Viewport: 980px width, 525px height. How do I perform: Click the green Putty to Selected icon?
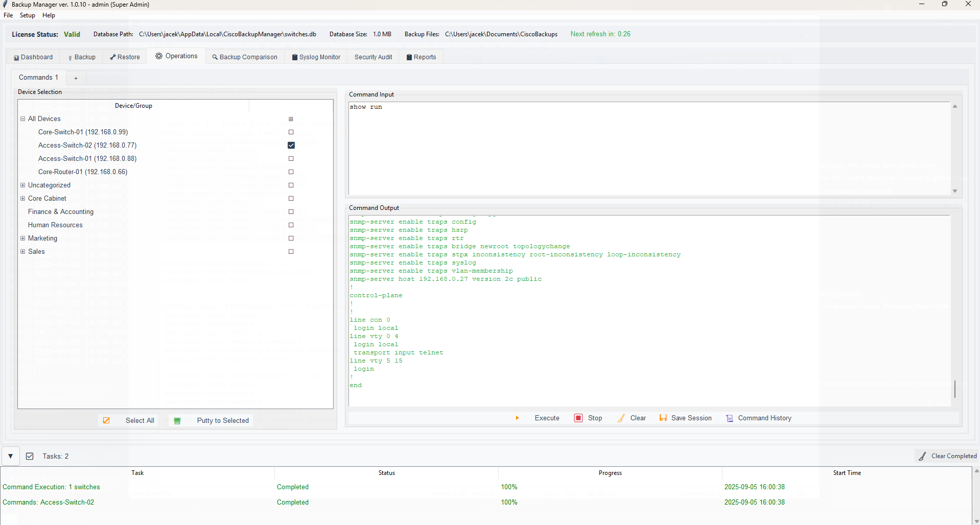pos(177,421)
